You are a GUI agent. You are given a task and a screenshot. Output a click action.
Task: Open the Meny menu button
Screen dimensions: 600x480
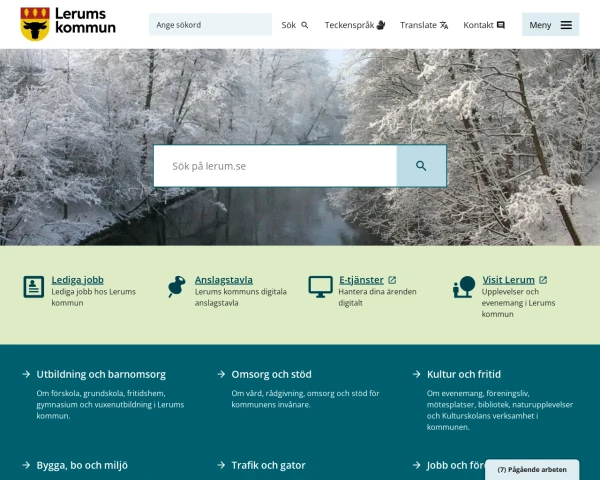550,24
